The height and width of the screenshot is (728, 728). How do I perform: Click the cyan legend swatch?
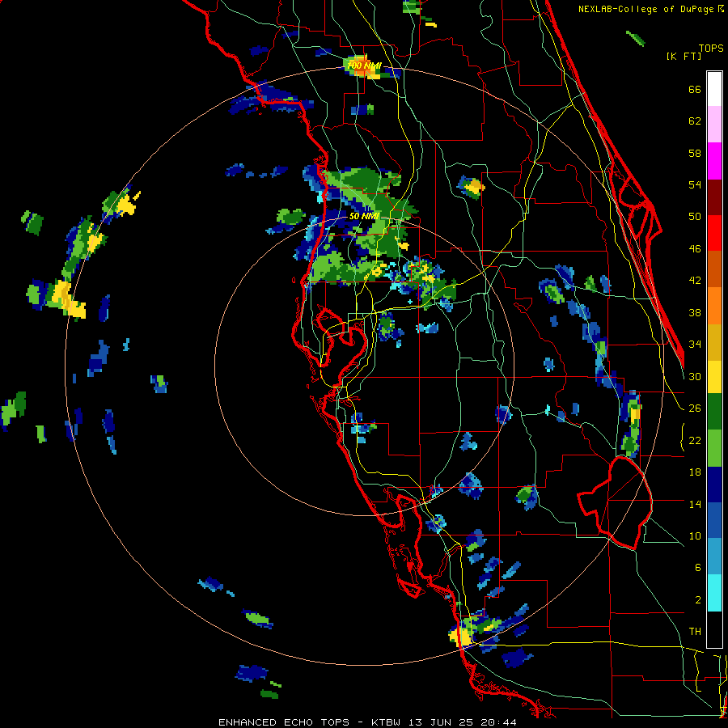714,593
